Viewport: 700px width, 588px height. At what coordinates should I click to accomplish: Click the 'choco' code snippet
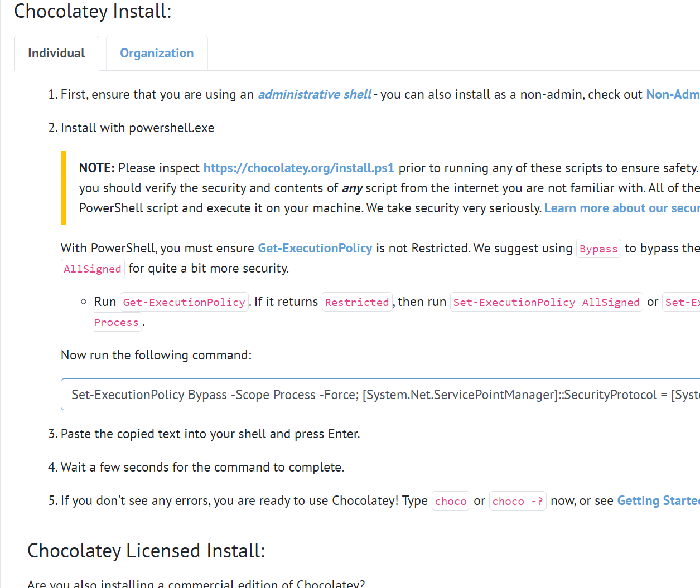(451, 501)
